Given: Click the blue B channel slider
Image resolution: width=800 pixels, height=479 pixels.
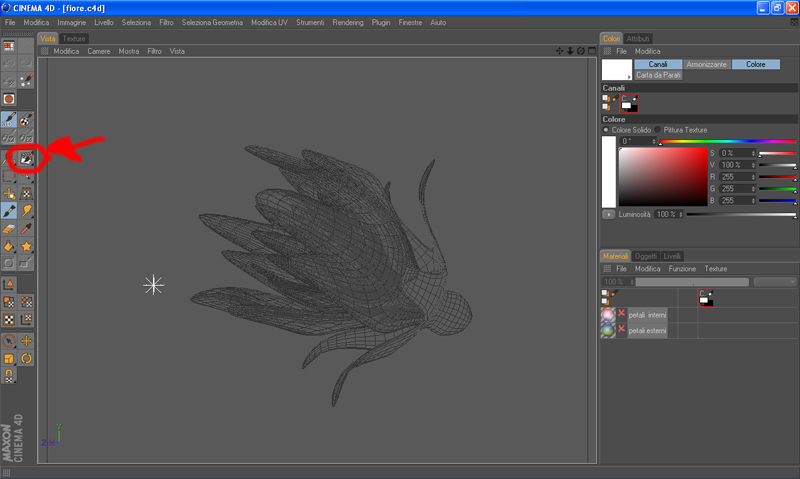Looking at the screenshot, I should (x=777, y=201).
